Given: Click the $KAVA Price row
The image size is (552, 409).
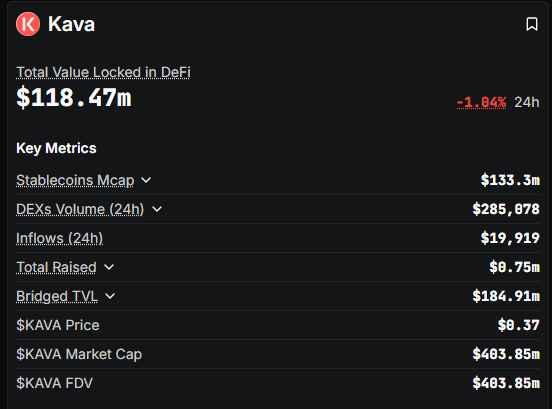Looking at the screenshot, I should [278, 325].
